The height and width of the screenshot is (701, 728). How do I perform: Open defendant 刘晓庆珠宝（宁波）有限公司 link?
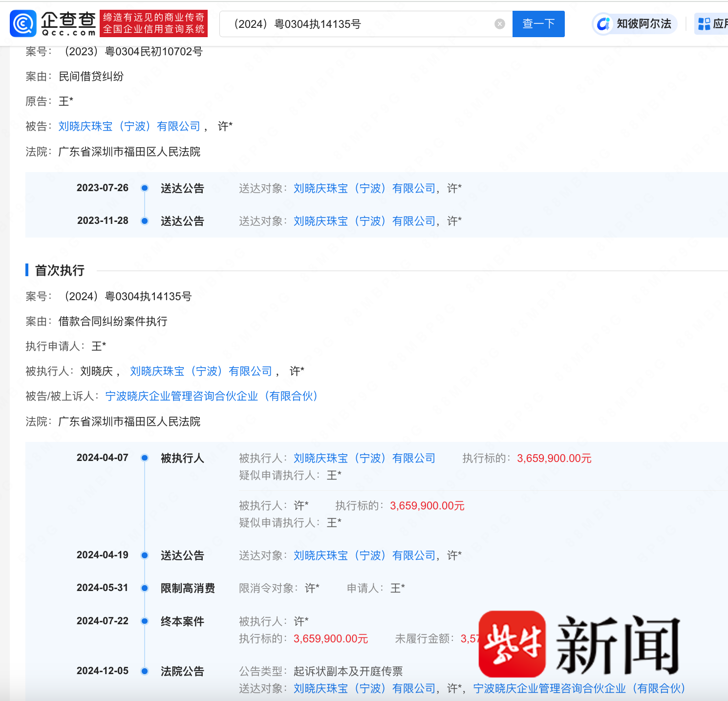tap(129, 127)
